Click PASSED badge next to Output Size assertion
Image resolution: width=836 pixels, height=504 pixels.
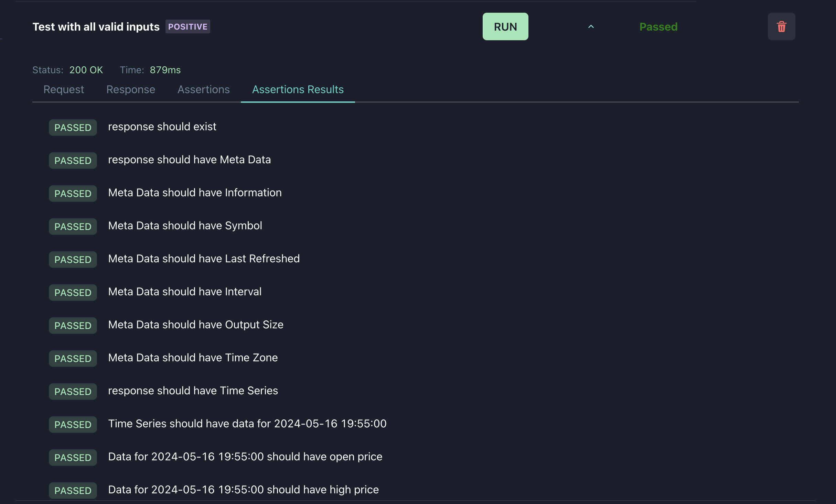point(73,326)
